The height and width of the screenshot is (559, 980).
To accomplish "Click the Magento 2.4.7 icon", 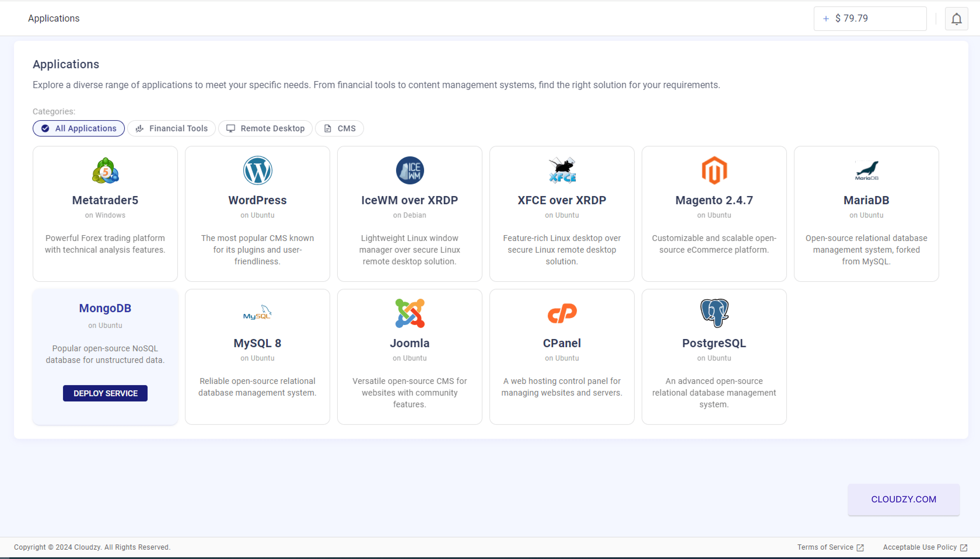I will coord(714,170).
